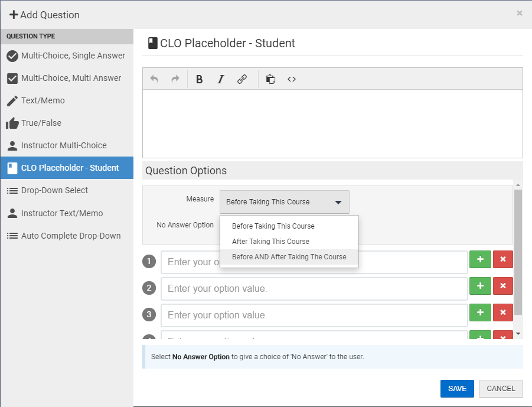Pick 'After Taking This Course' from the list

coord(289,242)
